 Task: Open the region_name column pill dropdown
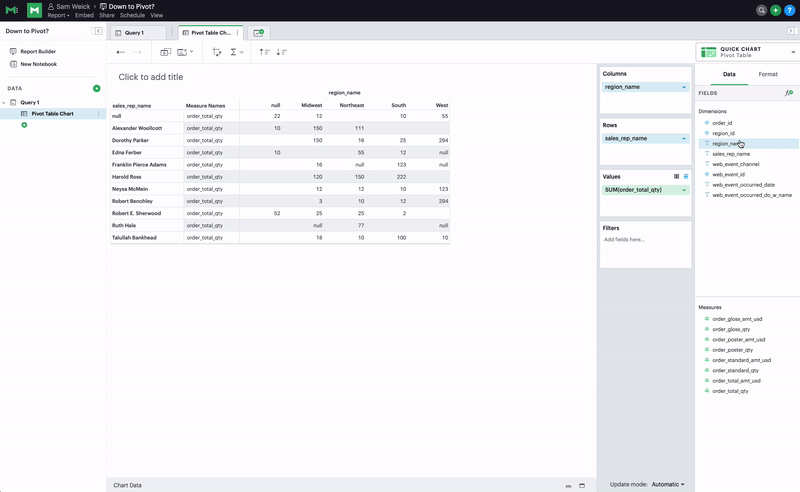[x=683, y=87]
